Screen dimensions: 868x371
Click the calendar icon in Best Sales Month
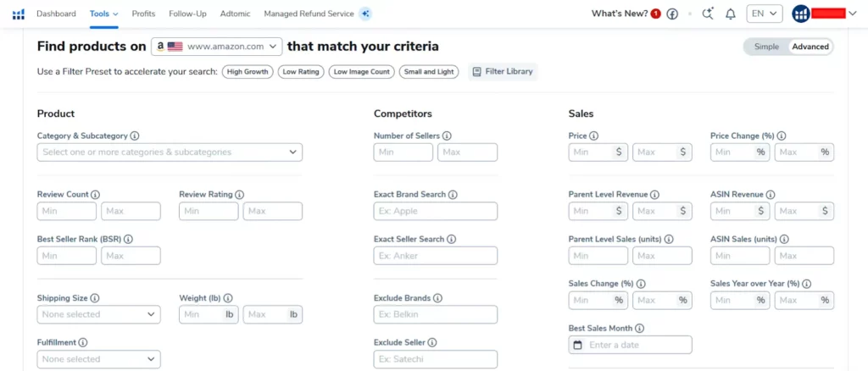click(x=577, y=345)
